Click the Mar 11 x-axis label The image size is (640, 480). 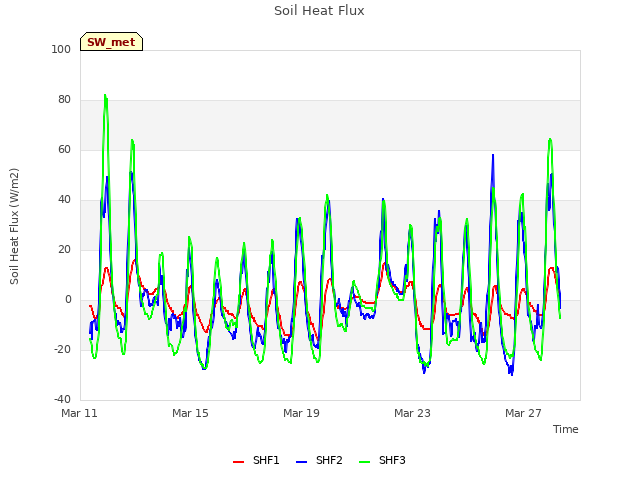click(79, 413)
